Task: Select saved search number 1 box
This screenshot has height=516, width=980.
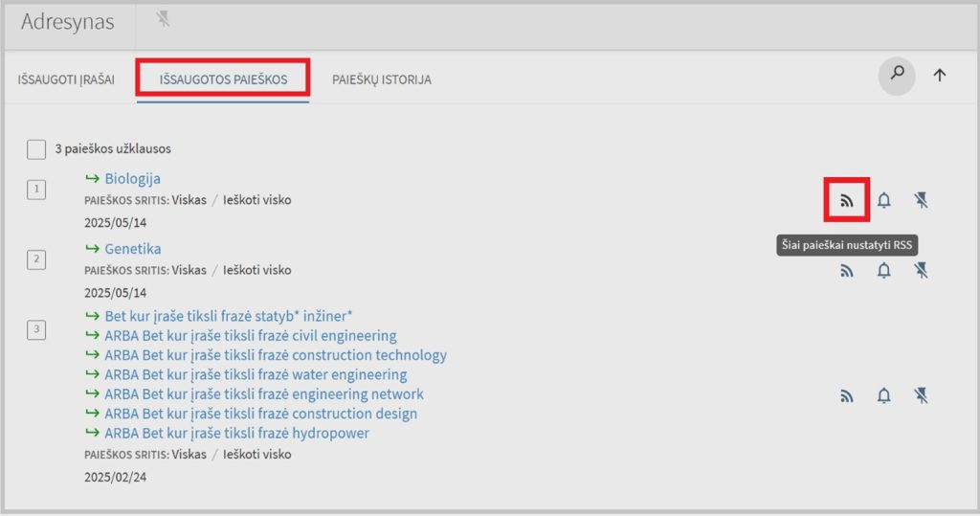Action: click(36, 191)
